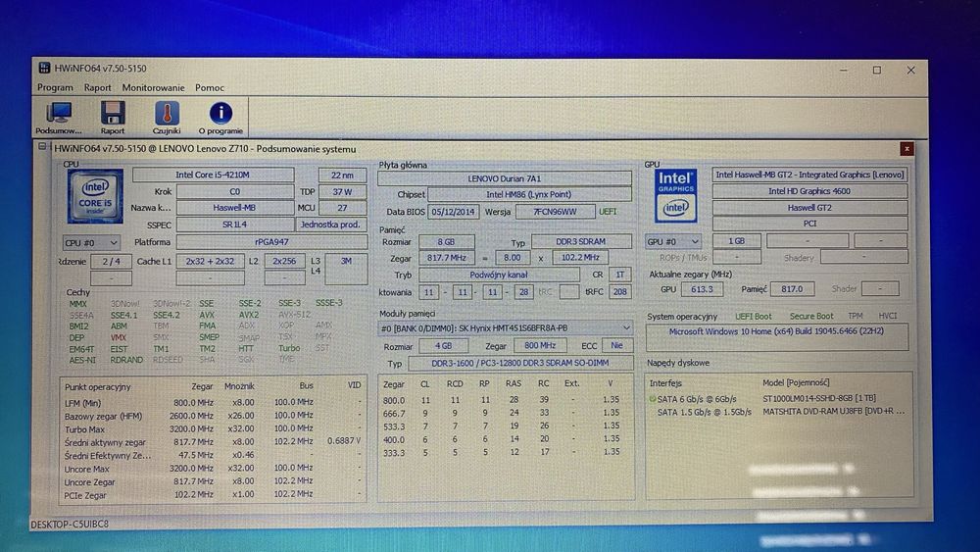The height and width of the screenshot is (552, 980).
Task: Select drive ST1000LM014-SSHD-8GB row
Action: (x=778, y=398)
